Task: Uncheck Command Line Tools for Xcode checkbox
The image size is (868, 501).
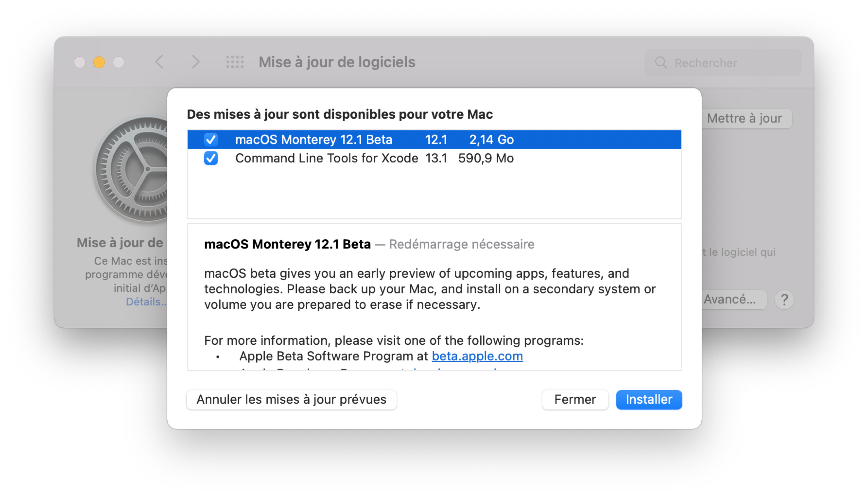Action: point(211,158)
